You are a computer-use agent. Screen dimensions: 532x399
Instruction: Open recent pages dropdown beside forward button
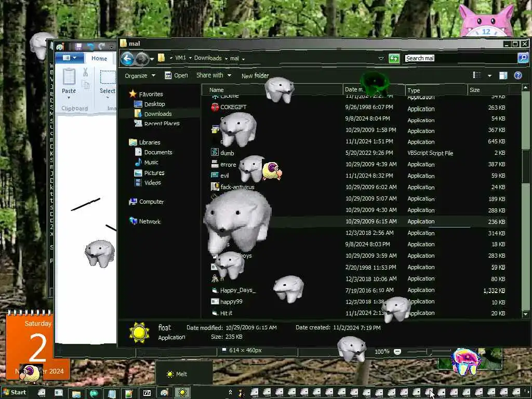pyautogui.click(x=152, y=59)
